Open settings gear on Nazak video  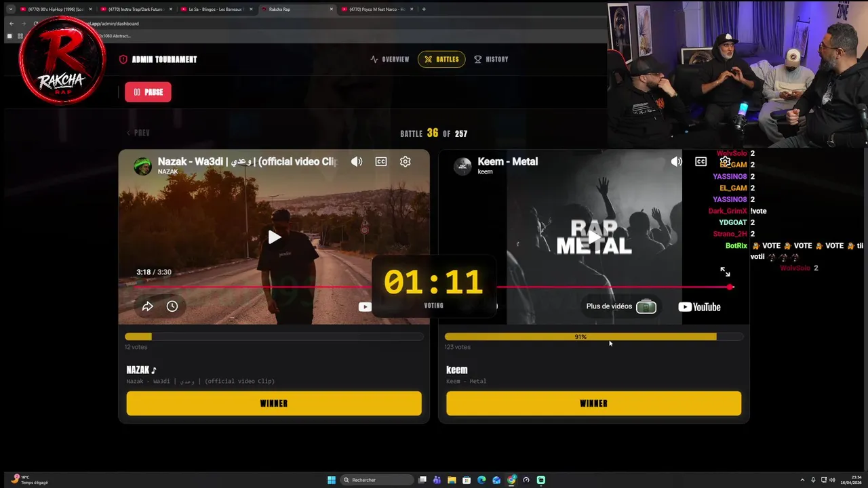click(x=405, y=161)
